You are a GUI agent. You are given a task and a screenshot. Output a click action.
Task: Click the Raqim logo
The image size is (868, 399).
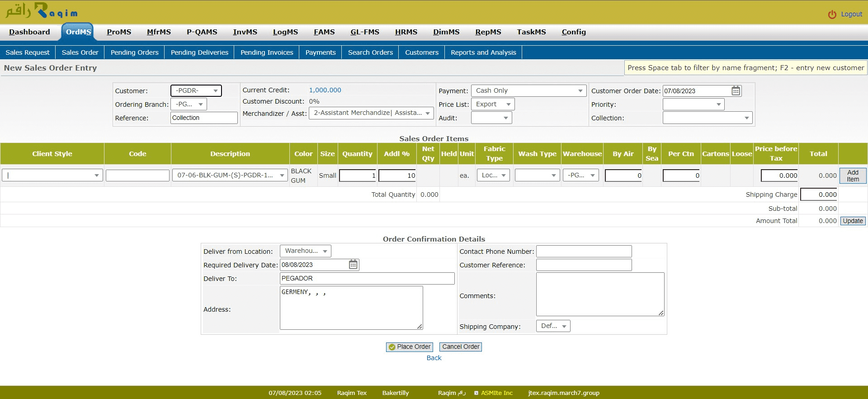(42, 11)
